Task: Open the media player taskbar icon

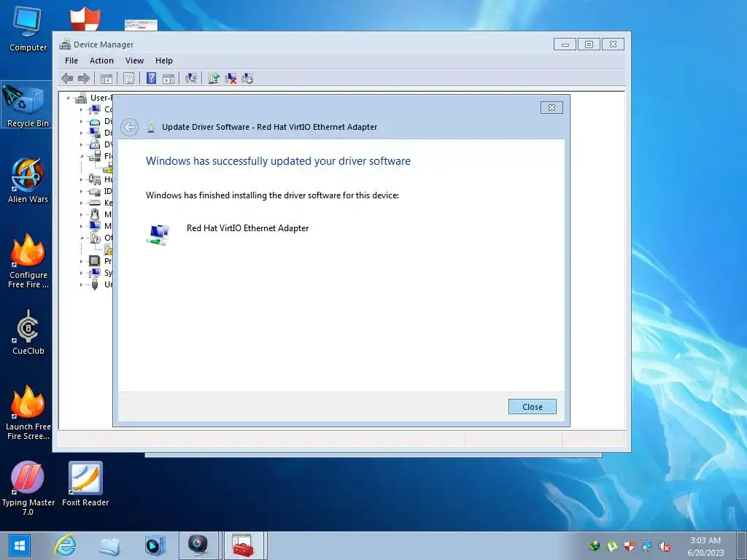Action: 155,545
